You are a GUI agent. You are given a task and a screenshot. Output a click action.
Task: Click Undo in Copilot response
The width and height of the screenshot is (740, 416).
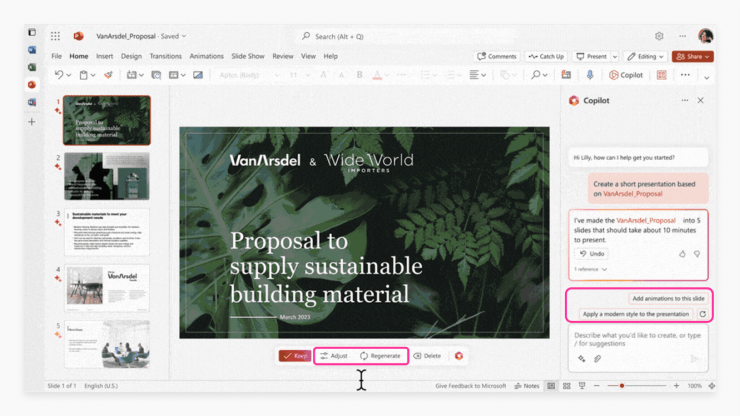click(592, 254)
